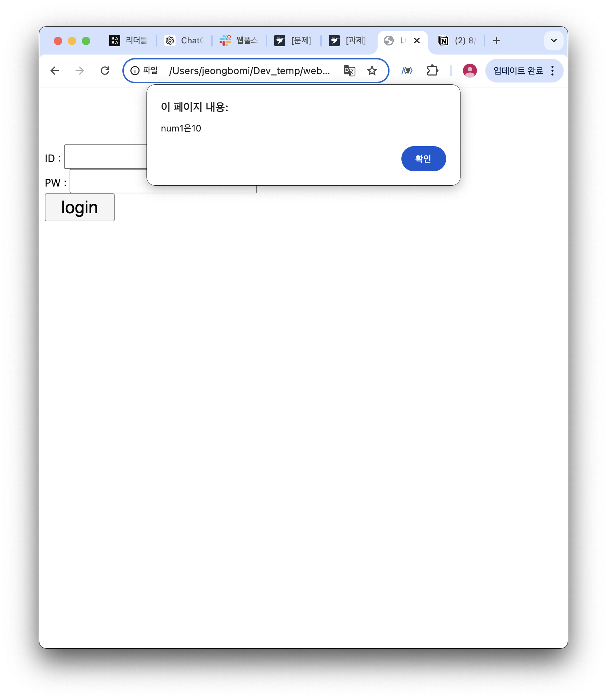Click the back navigation arrow
The image size is (607, 700).
[x=55, y=71]
